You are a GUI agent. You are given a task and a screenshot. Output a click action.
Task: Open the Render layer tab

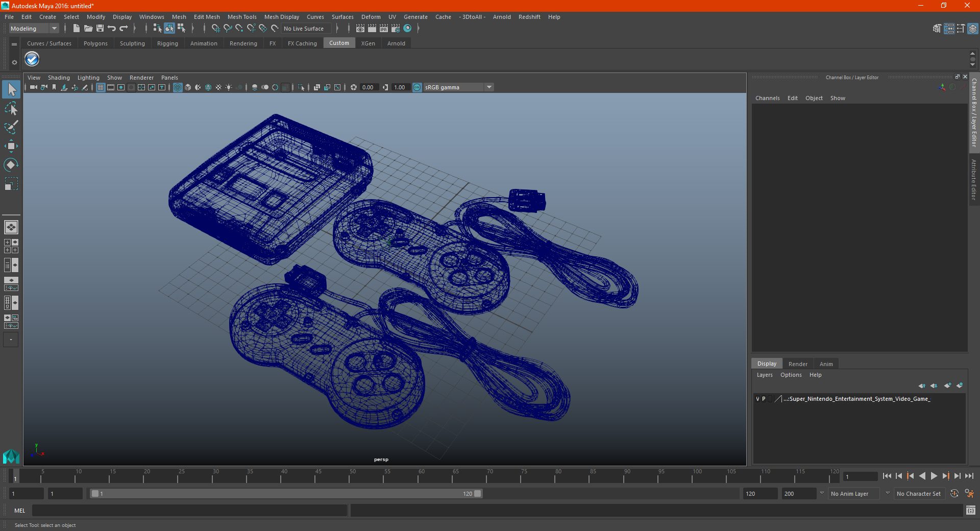pos(798,364)
